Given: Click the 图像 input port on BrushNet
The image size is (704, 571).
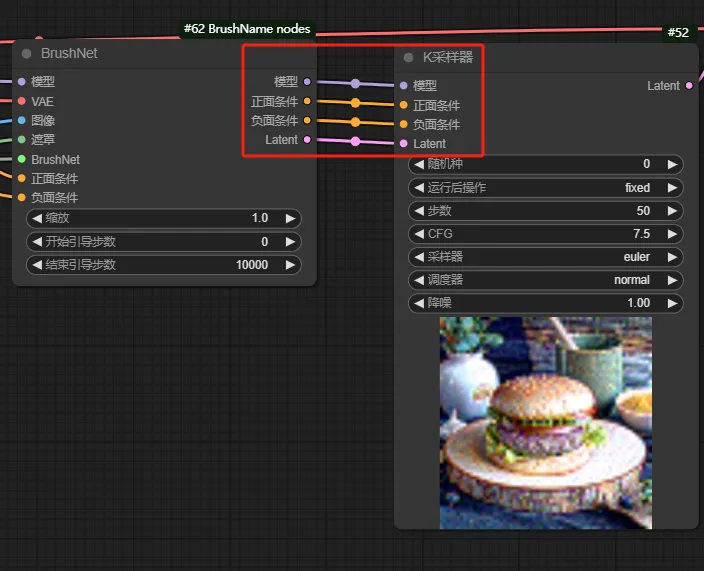Looking at the screenshot, I should [22, 120].
